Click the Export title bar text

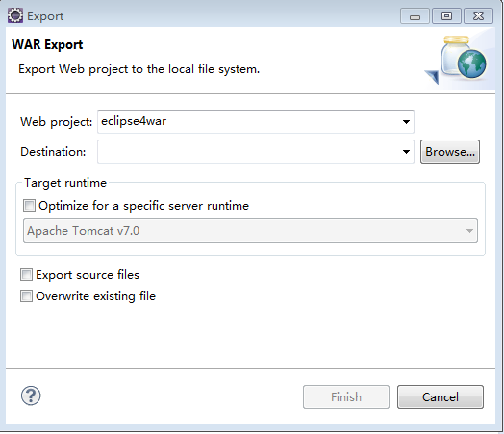point(45,16)
